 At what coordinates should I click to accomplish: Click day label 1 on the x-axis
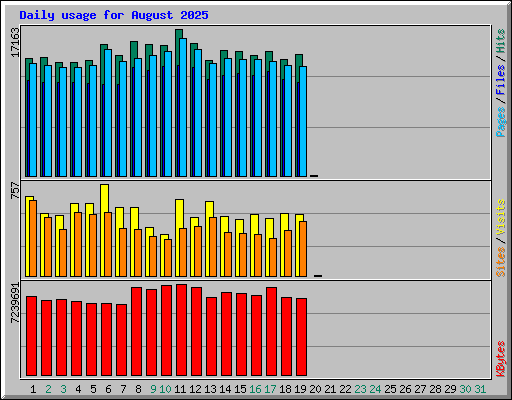33,389
